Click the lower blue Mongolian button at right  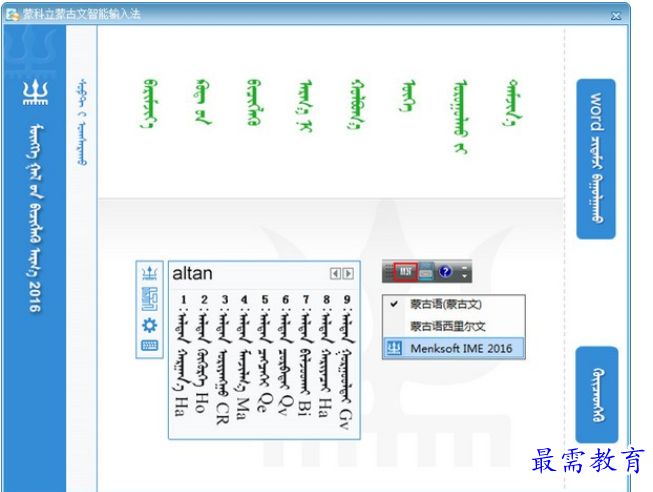(597, 395)
